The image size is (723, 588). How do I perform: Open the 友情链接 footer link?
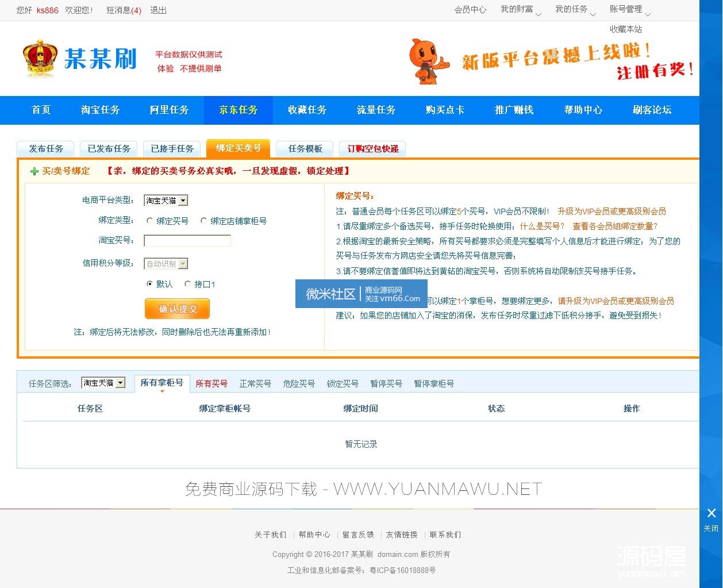pyautogui.click(x=402, y=535)
